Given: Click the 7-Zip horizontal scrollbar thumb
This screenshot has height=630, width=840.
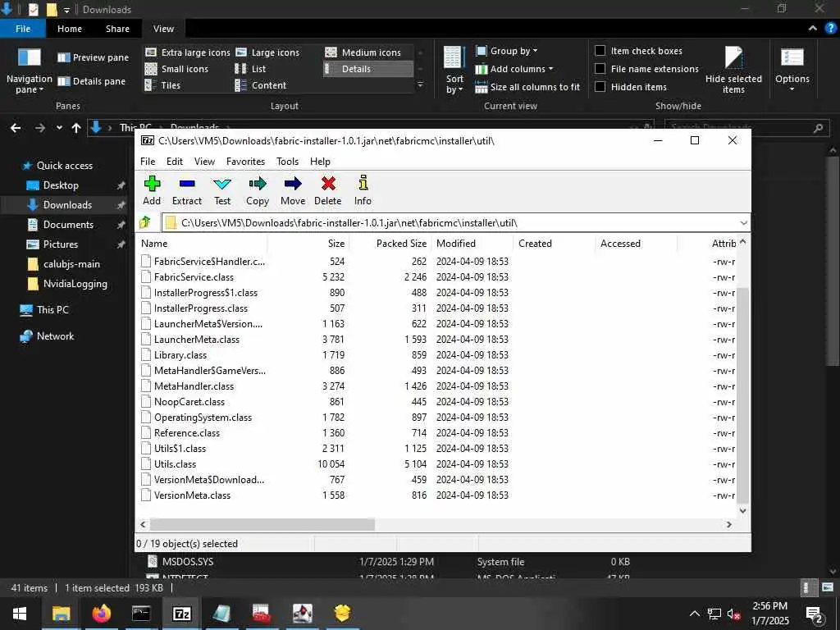Looking at the screenshot, I should (x=262, y=524).
